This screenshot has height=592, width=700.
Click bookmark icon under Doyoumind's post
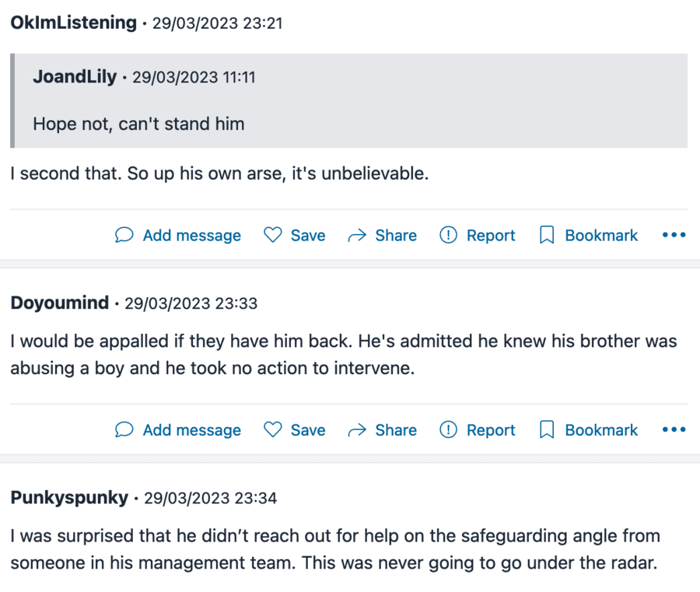(x=547, y=429)
